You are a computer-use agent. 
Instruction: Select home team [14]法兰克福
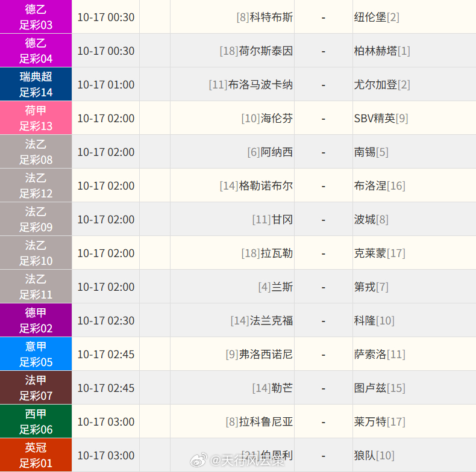[x=261, y=320]
